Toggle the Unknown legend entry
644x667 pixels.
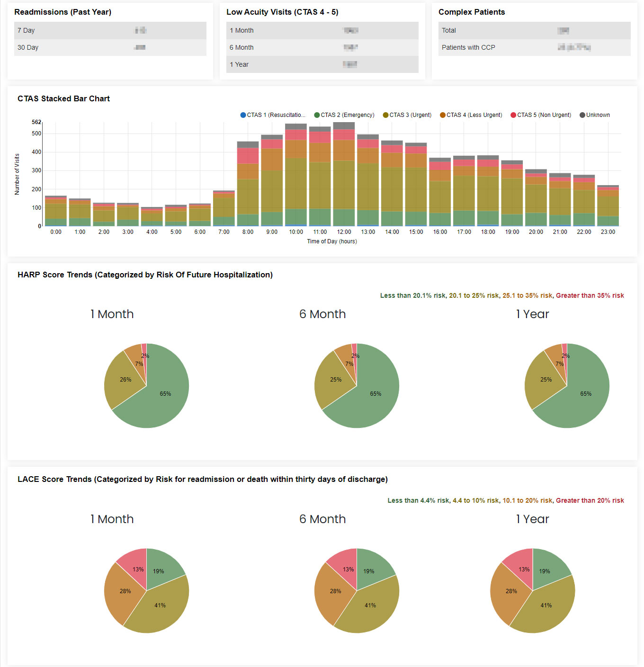pyautogui.click(x=595, y=115)
